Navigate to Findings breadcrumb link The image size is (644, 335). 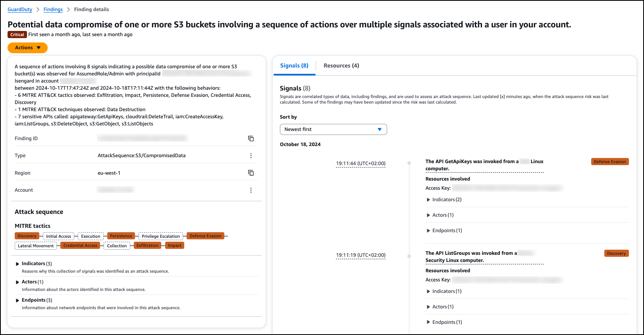[x=53, y=10]
